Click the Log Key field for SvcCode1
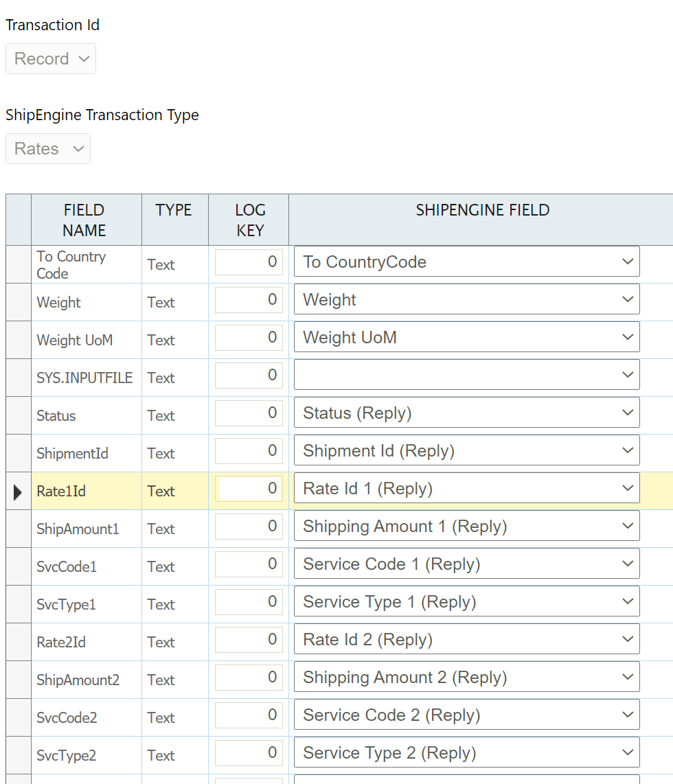Image resolution: width=673 pixels, height=784 pixels. pyautogui.click(x=249, y=564)
